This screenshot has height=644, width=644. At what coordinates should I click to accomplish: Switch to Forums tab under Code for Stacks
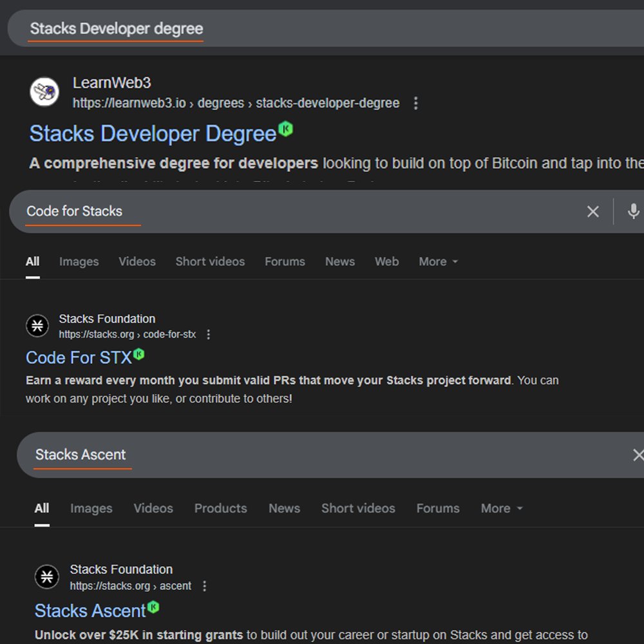click(285, 261)
